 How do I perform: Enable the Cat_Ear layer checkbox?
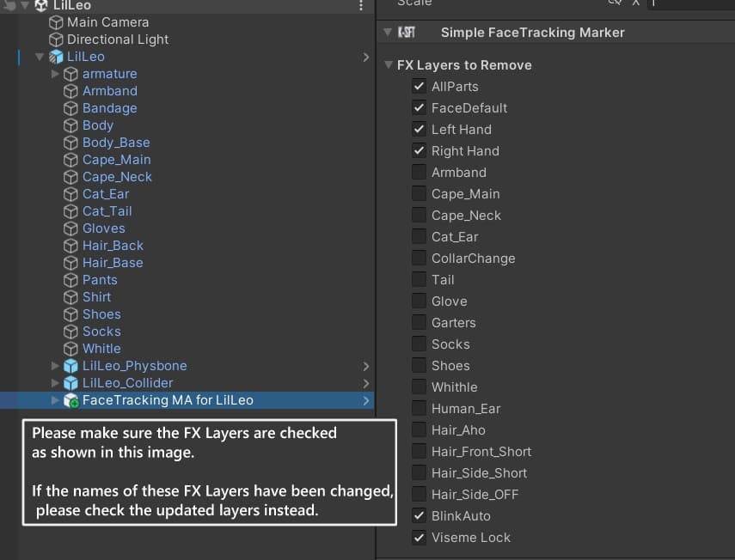tap(419, 237)
